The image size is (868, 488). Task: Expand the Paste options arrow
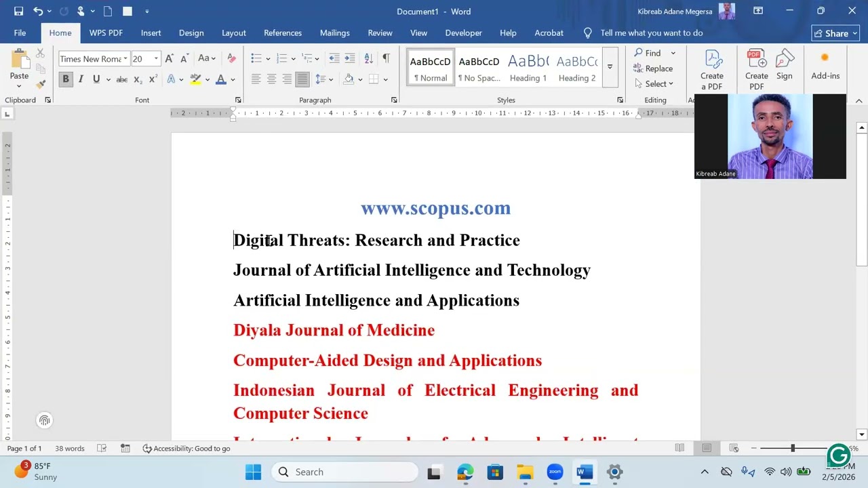[19, 85]
